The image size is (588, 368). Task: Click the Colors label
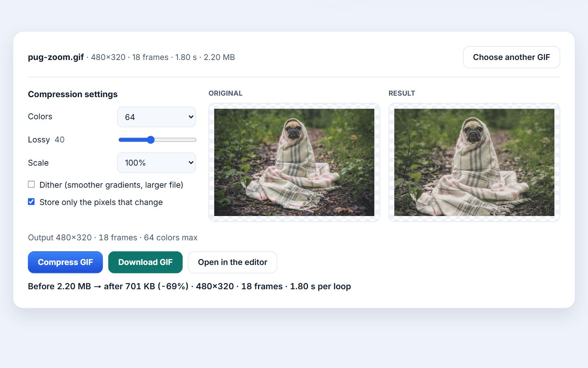tap(40, 117)
